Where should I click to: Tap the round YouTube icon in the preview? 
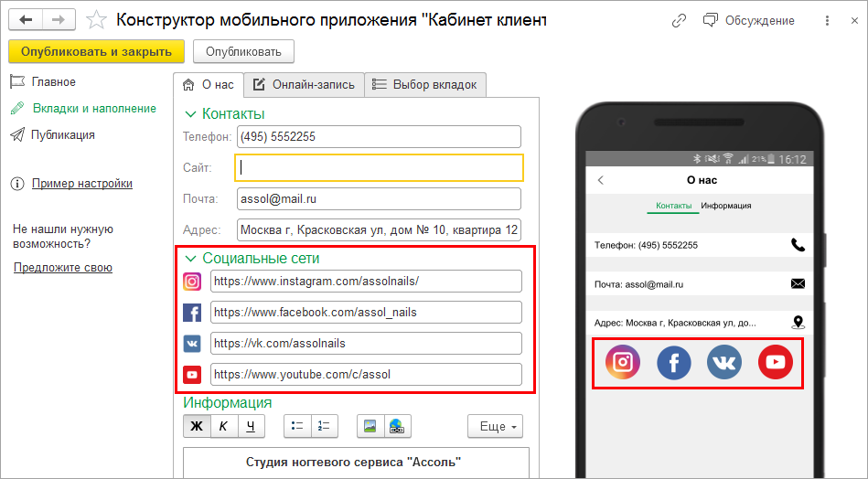coord(776,362)
